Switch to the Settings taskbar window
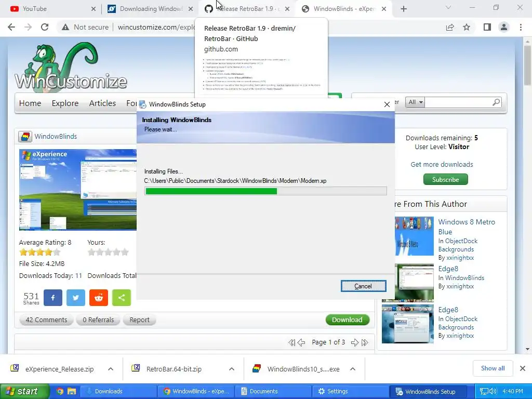This screenshot has width=532, height=399. click(350, 391)
